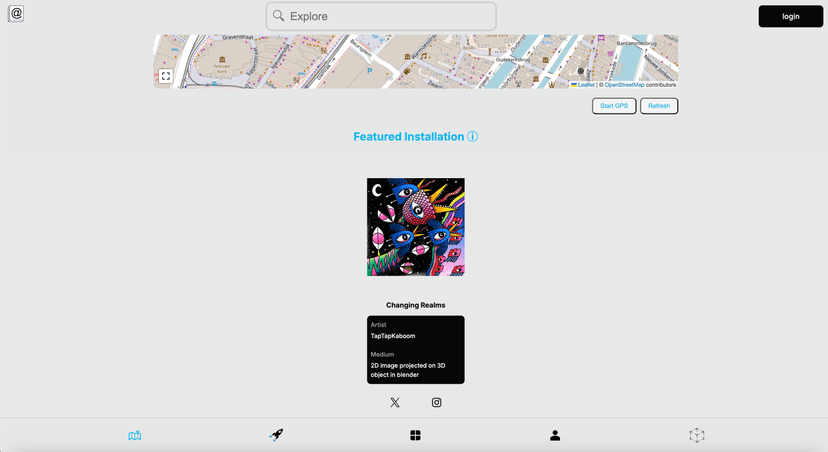The width and height of the screenshot is (828, 452).
Task: Click the @ logo icon
Action: 16,14
